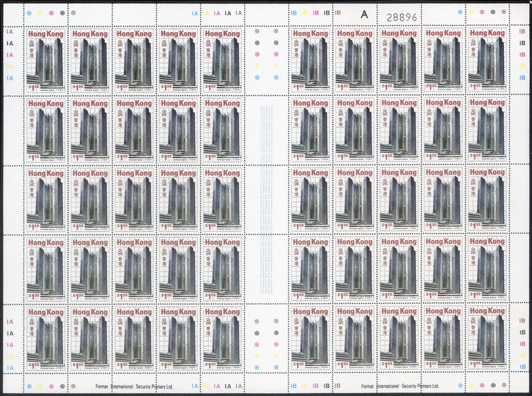
Task: Click the sheet serial number 28896
Action: (402, 17)
